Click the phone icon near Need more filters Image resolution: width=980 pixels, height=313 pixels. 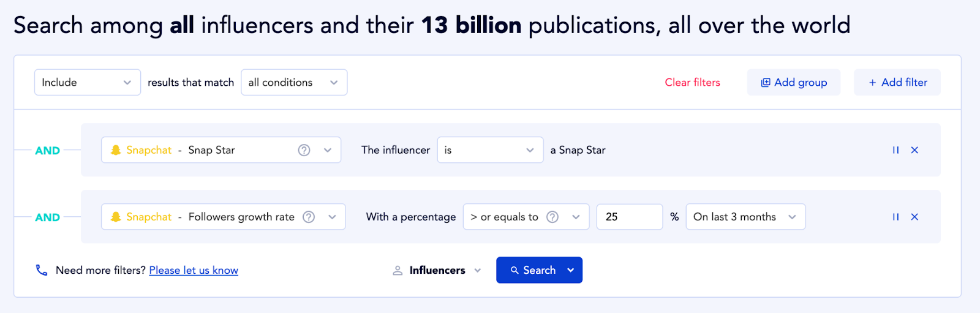[x=42, y=270]
